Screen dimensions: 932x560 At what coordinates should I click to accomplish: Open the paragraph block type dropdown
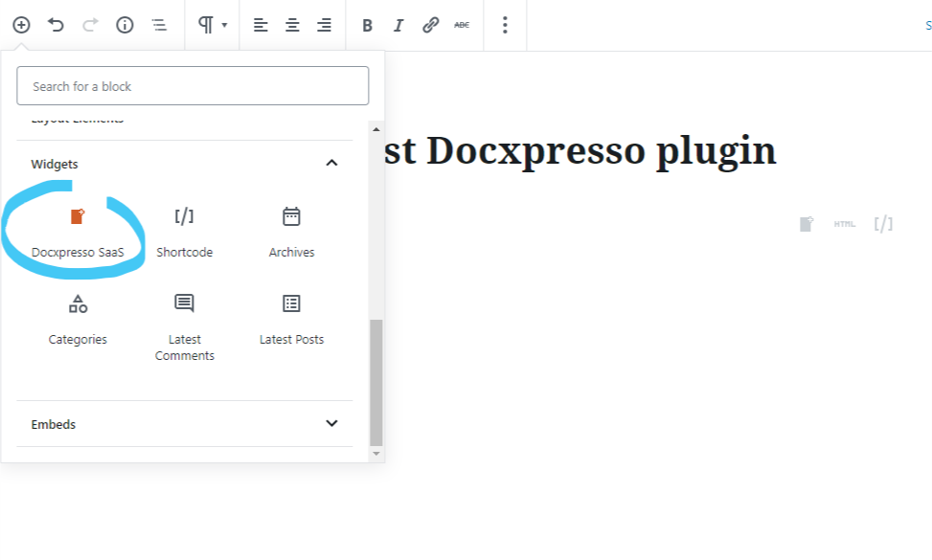[x=213, y=25]
